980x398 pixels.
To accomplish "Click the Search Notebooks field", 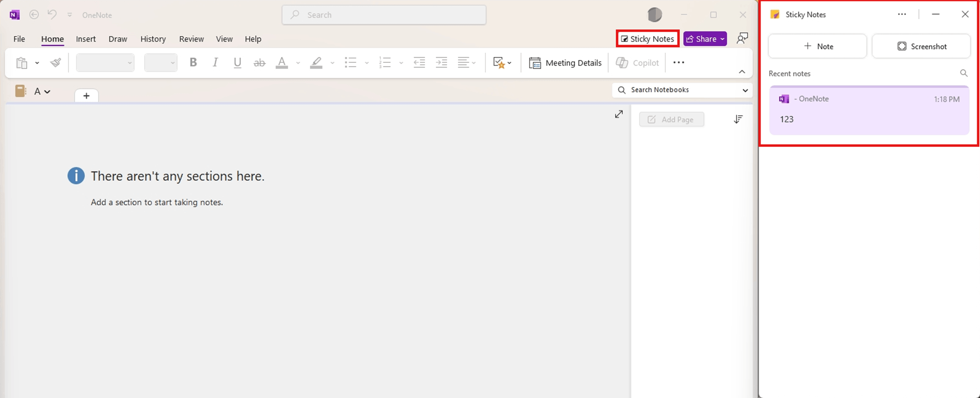I will click(682, 90).
